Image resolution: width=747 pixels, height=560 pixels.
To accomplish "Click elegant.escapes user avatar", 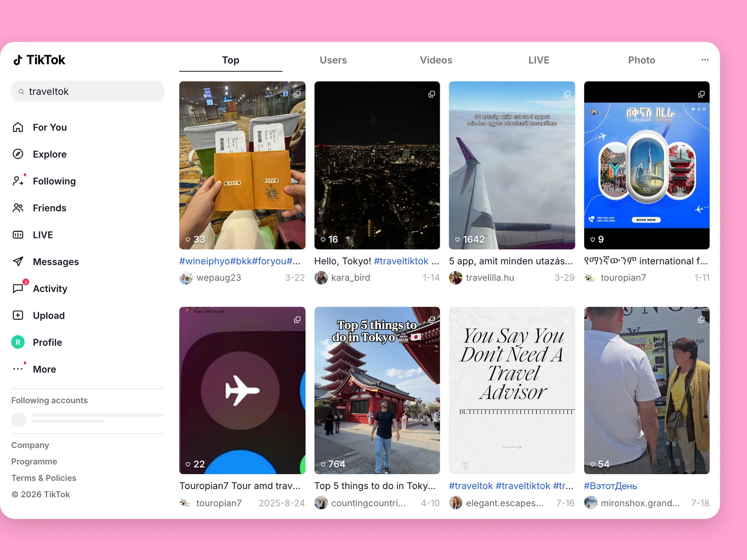I will click(x=455, y=503).
